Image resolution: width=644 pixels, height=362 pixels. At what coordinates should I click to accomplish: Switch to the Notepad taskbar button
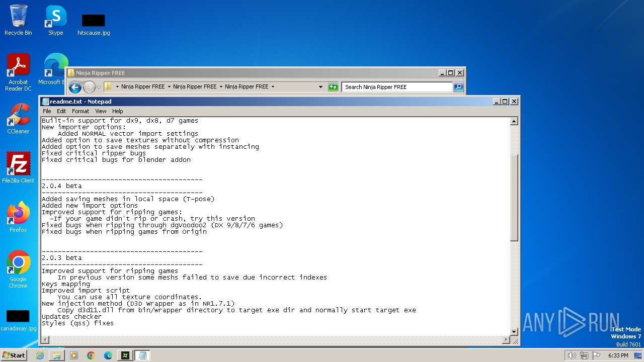[x=142, y=355]
